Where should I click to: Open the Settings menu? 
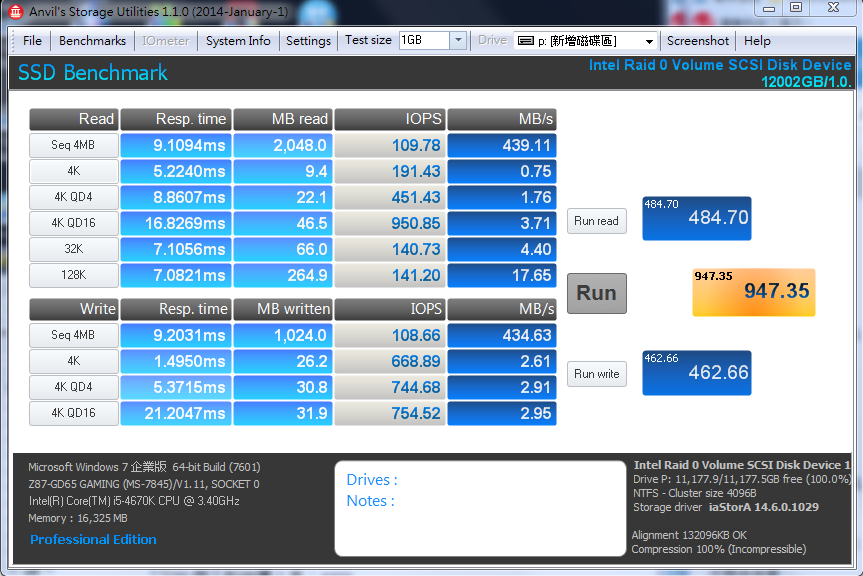pyautogui.click(x=308, y=41)
